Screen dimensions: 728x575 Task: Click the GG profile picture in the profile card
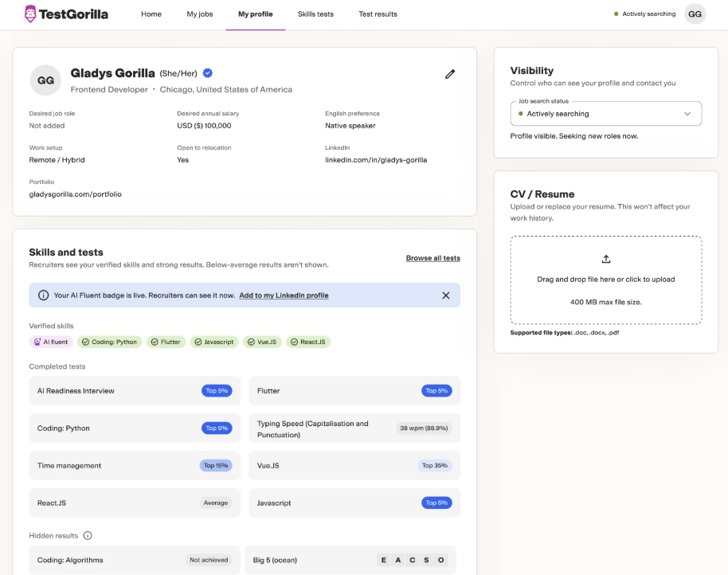point(45,80)
